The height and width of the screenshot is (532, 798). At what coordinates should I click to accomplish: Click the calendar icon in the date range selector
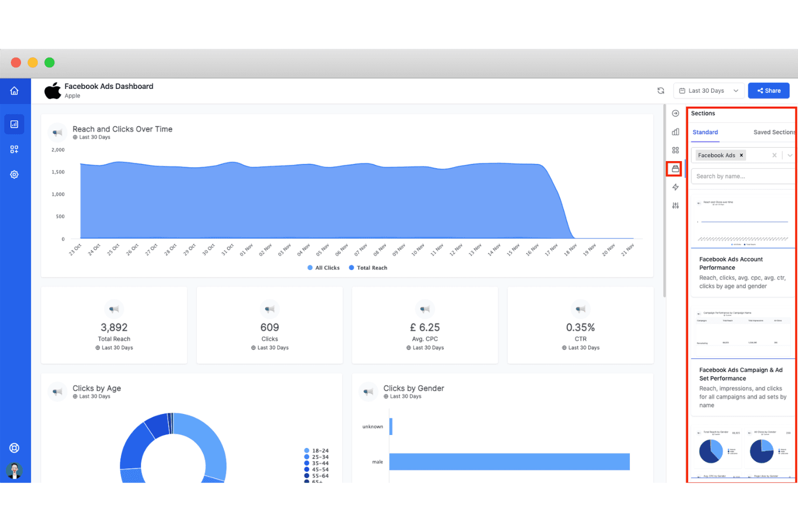682,91
